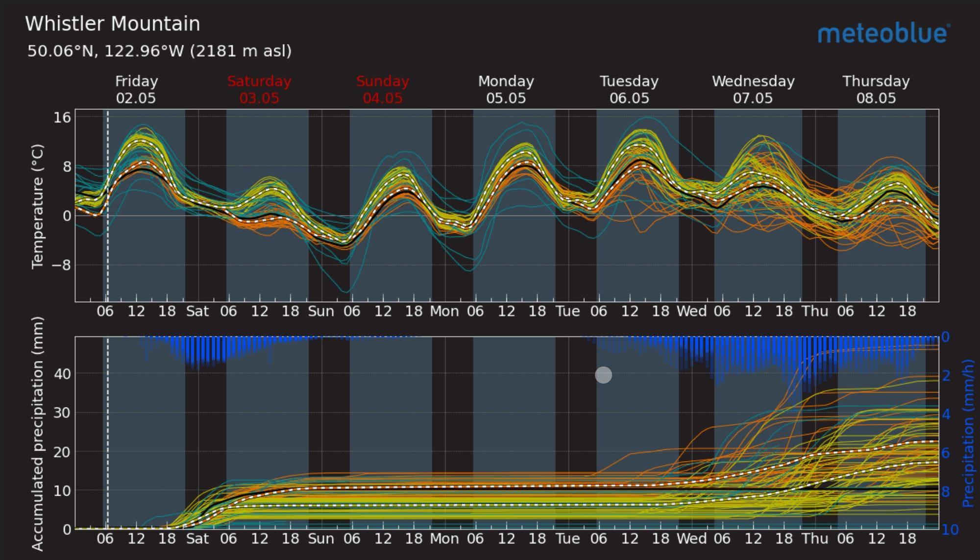Select the Friday 02.05 day header
The height and width of the screenshot is (560, 980).
(x=136, y=90)
